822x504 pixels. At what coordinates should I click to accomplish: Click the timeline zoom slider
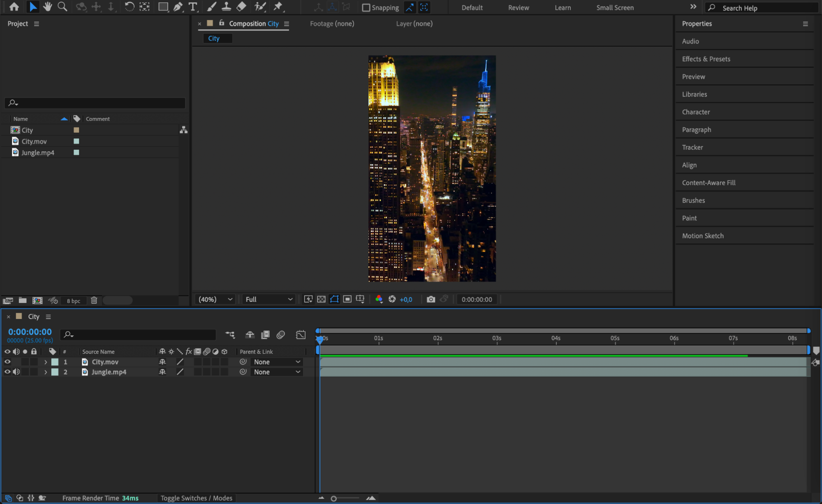[334, 498]
